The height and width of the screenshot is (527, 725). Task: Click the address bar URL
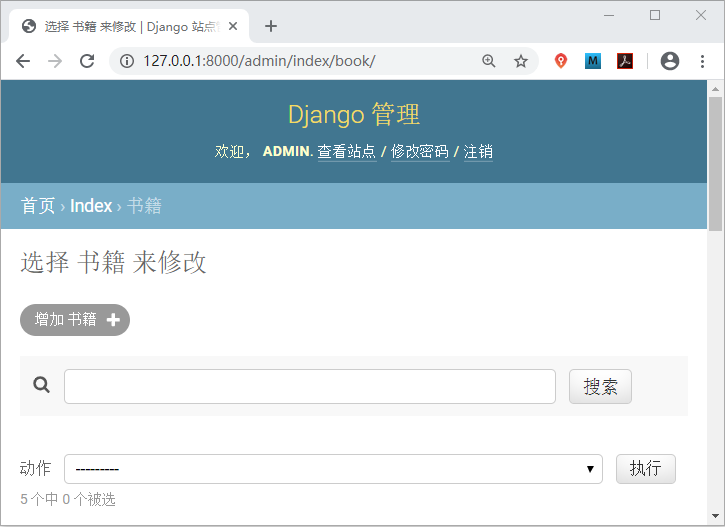point(259,61)
